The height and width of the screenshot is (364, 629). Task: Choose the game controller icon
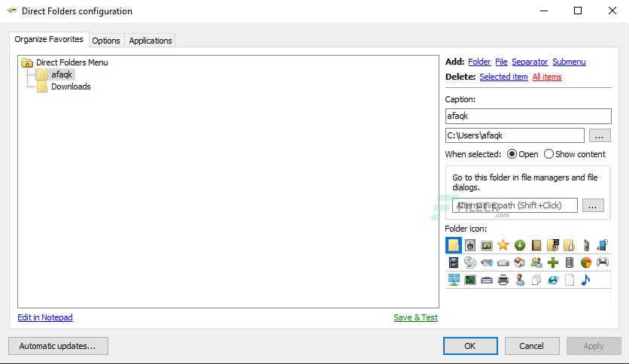coord(603,262)
